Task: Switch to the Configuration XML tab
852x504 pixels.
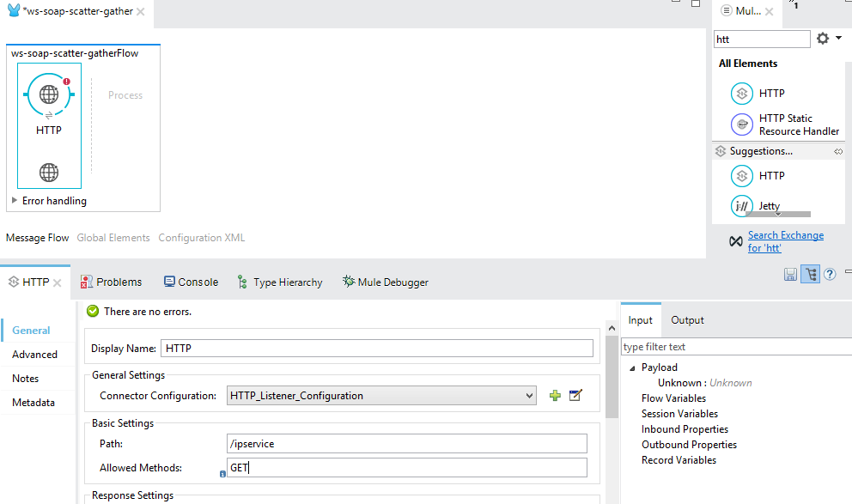Action: click(x=202, y=238)
